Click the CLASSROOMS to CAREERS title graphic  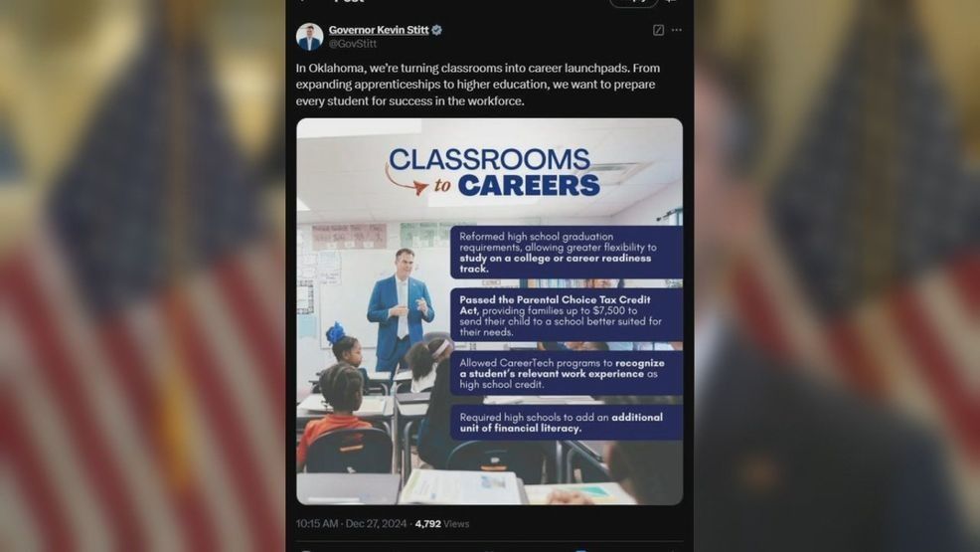pyautogui.click(x=492, y=172)
